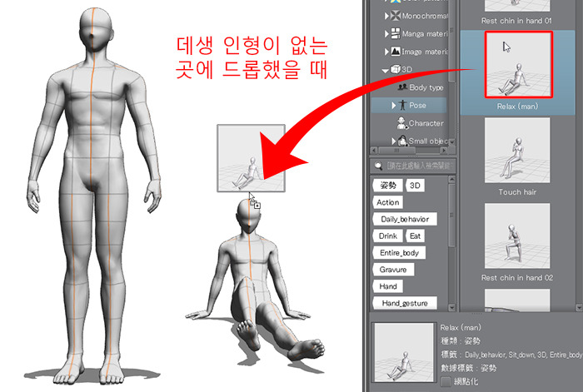Expand the Monochromatic pattern tree node
This screenshot has height=392, width=583.
(x=386, y=16)
